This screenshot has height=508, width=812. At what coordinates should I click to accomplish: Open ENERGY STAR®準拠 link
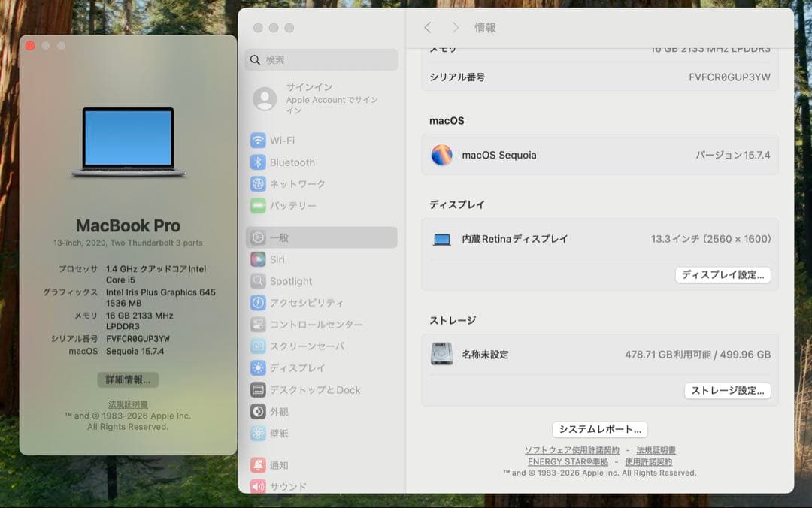click(x=568, y=462)
